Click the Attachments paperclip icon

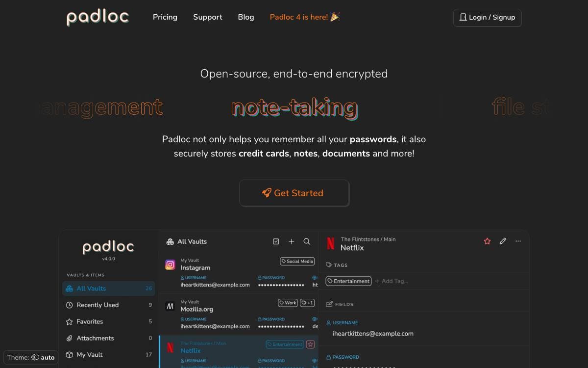click(70, 338)
